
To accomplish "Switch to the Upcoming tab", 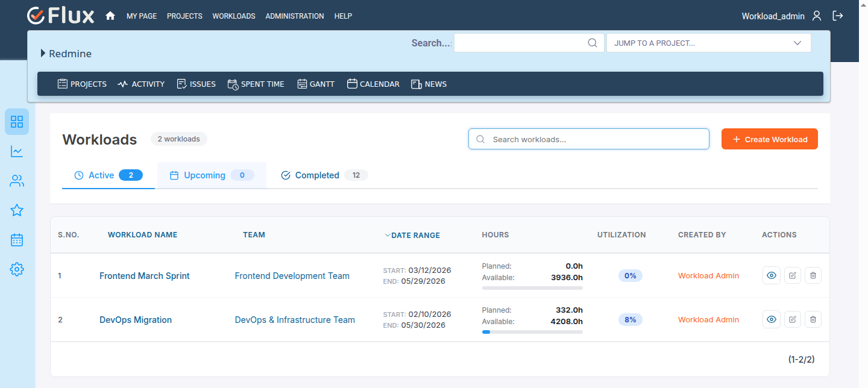I will coord(212,175).
